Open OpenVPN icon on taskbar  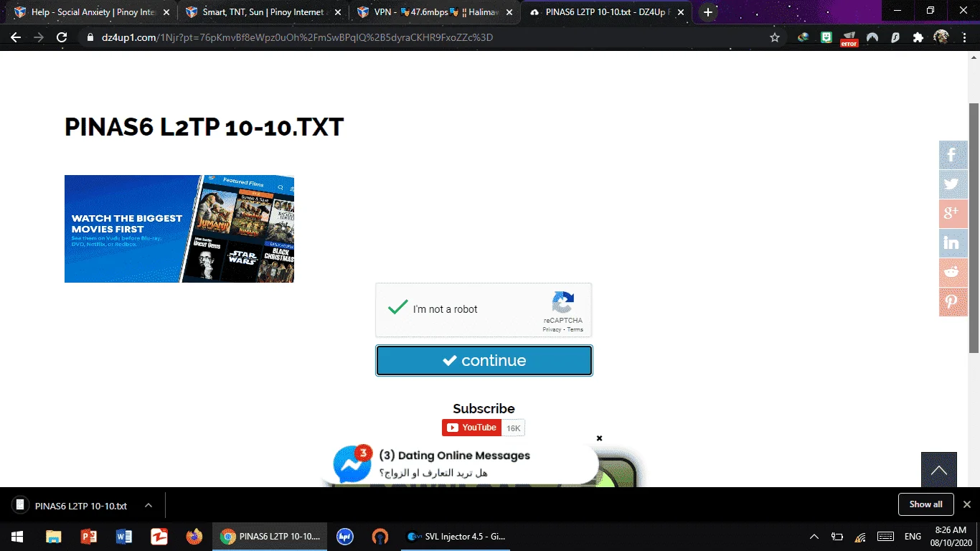click(380, 536)
